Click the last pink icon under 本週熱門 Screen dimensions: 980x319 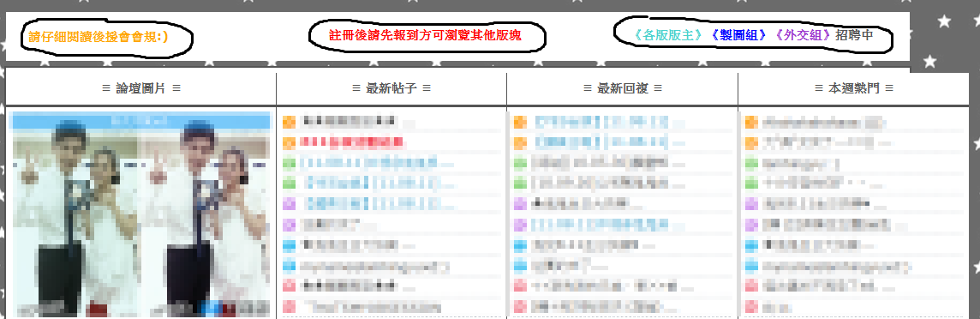[x=751, y=307]
